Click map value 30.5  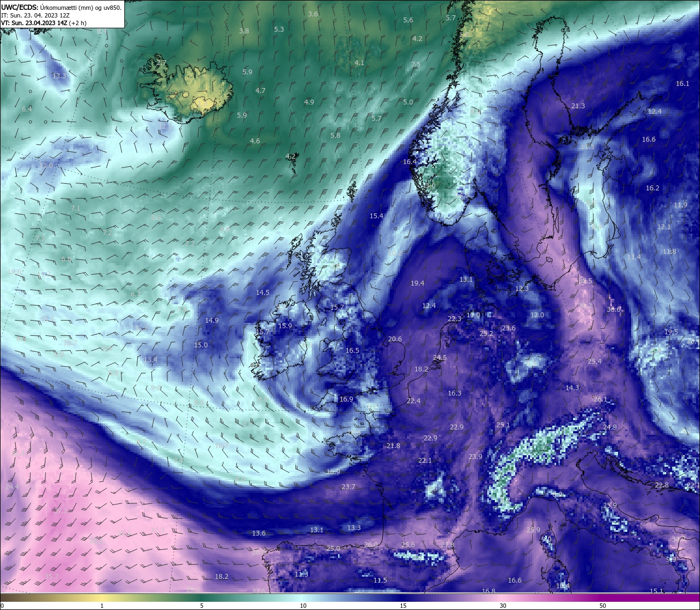pyautogui.click(x=585, y=281)
